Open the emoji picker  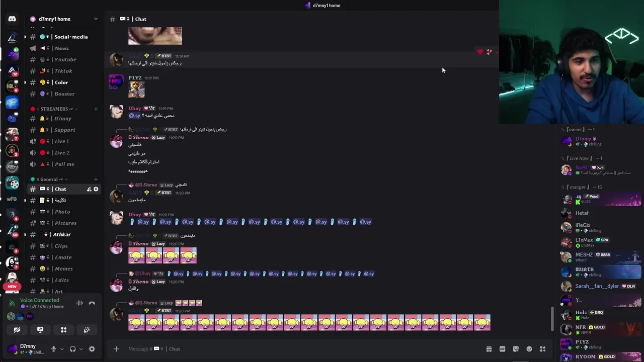529,349
